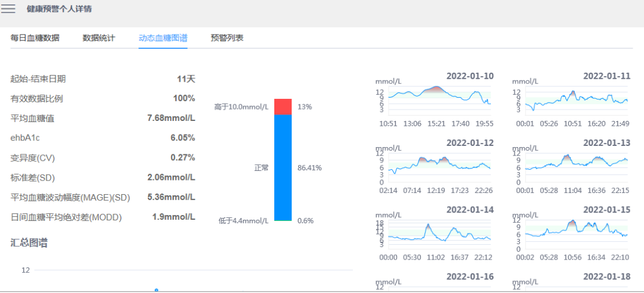Open the 预警列表 tab
Image resolution: width=644 pixels, height=293 pixels.
pos(227,38)
